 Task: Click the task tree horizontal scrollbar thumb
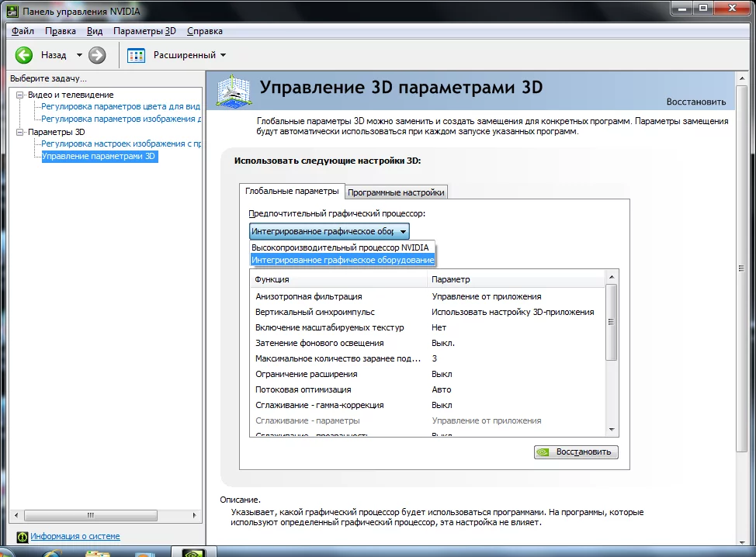91,515
